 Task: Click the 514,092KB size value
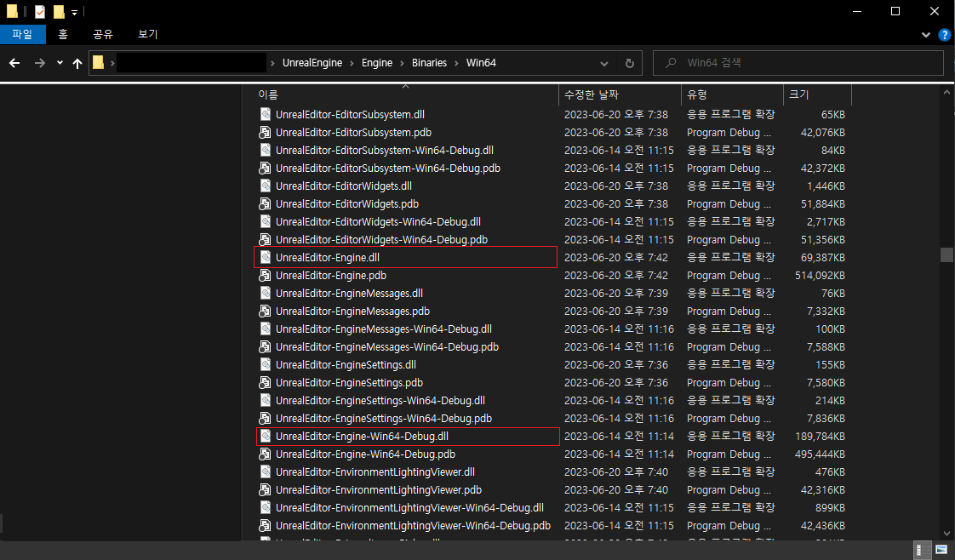pos(820,275)
